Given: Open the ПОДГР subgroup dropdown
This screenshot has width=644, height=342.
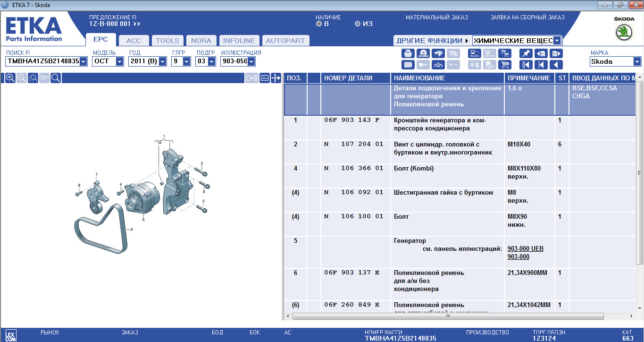Looking at the screenshot, I should click(x=211, y=61).
